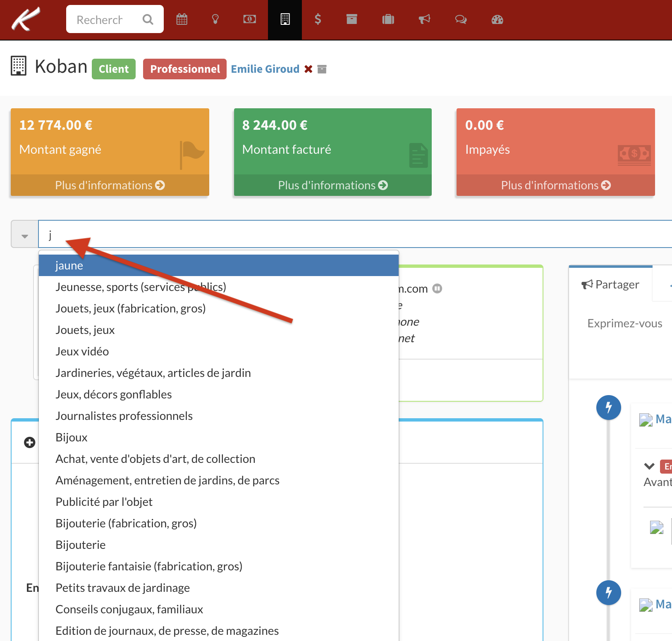Select Bijoux suggestion
The width and height of the screenshot is (672, 641).
click(x=219, y=437)
